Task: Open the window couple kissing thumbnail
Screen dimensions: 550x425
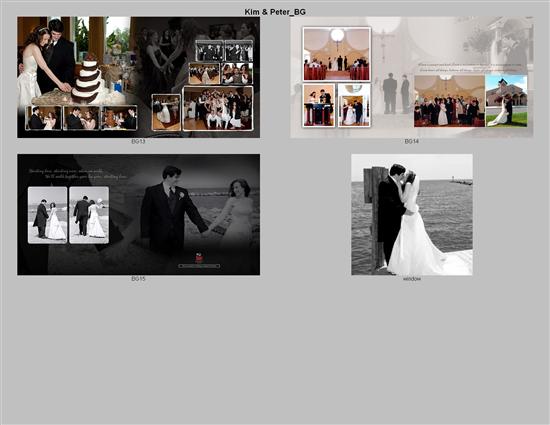Action: (x=412, y=214)
